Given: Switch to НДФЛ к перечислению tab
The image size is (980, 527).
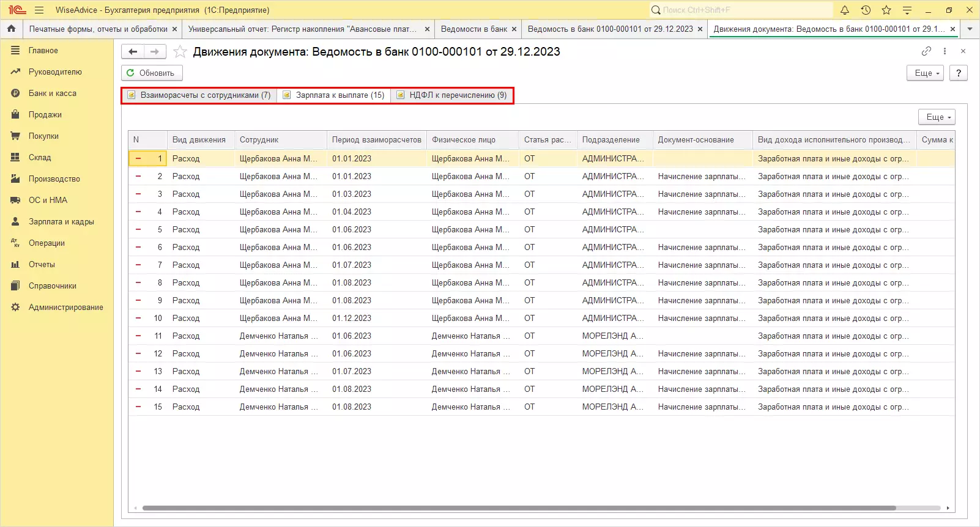Looking at the screenshot, I should (452, 95).
